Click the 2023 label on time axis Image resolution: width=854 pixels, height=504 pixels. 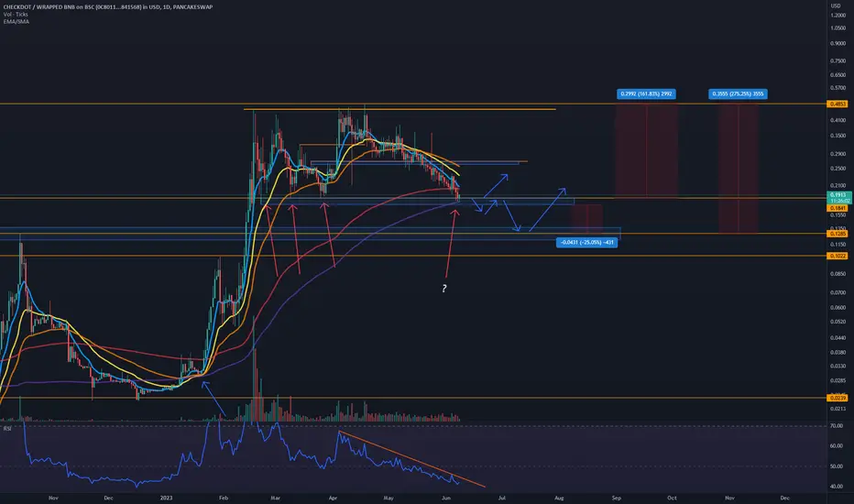pos(166,498)
